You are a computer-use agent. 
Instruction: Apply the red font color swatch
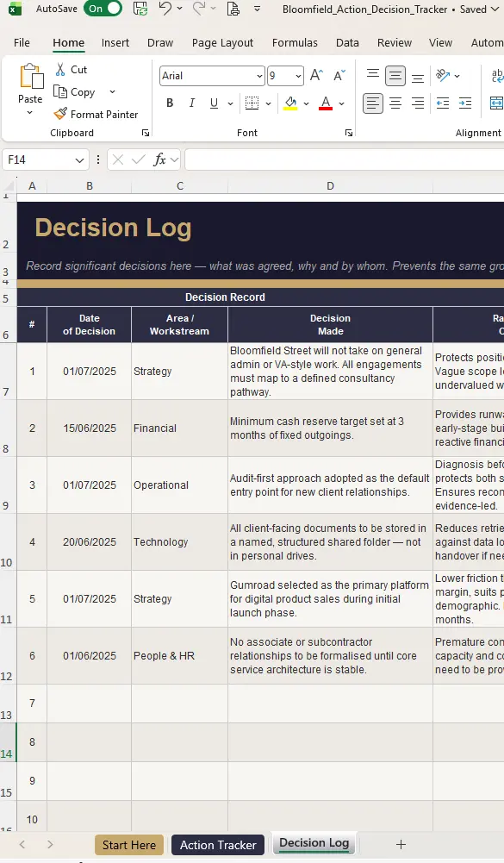click(x=326, y=103)
